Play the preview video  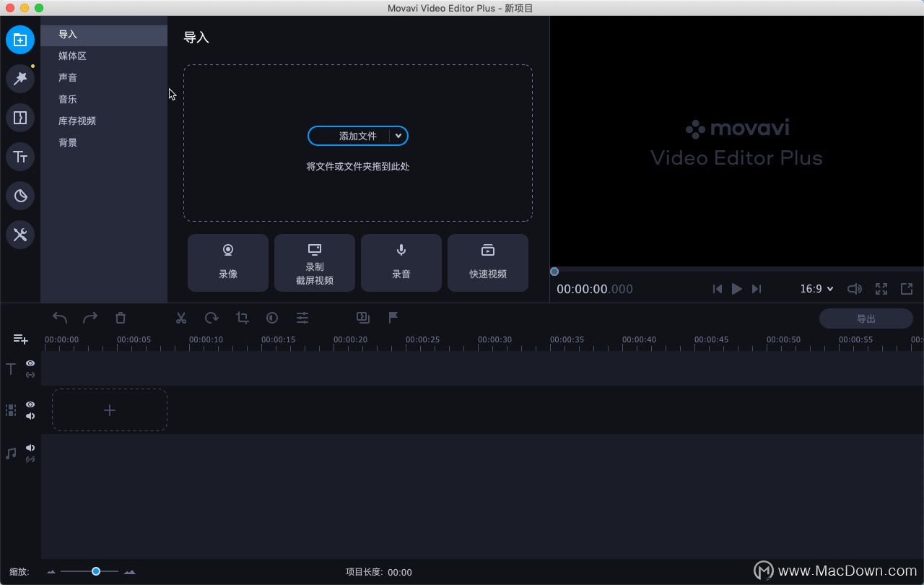pyautogui.click(x=737, y=289)
